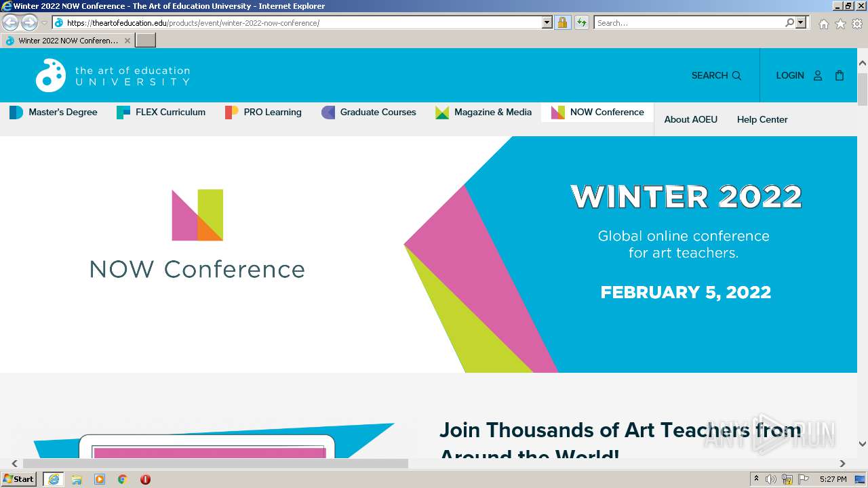Open the site search magnifier icon
868x488 pixels.
(736, 76)
